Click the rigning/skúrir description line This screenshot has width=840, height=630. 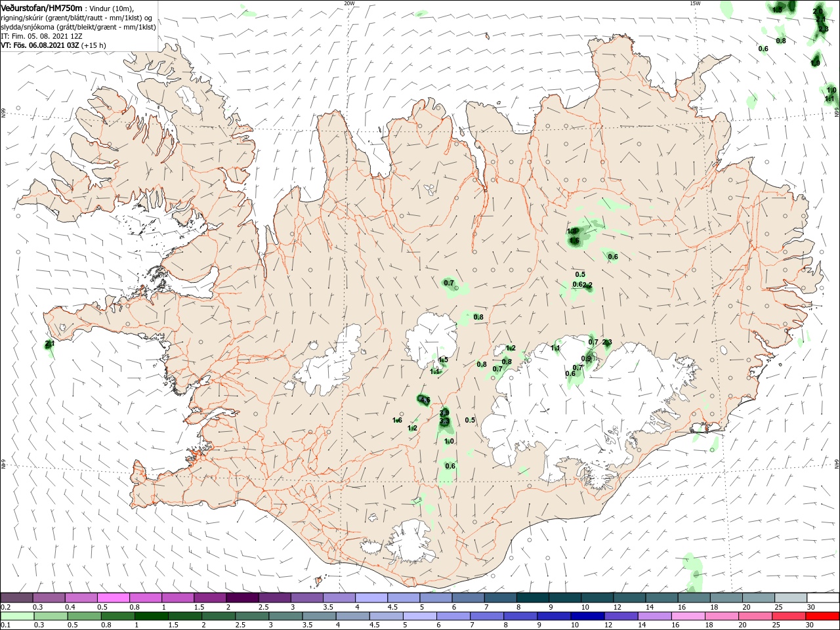[x=77, y=18]
